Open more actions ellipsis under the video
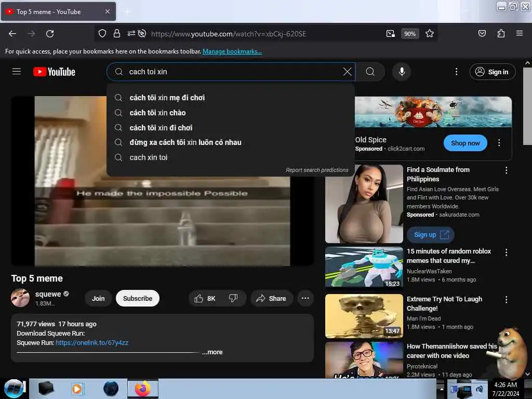The image size is (532, 399). [305, 298]
